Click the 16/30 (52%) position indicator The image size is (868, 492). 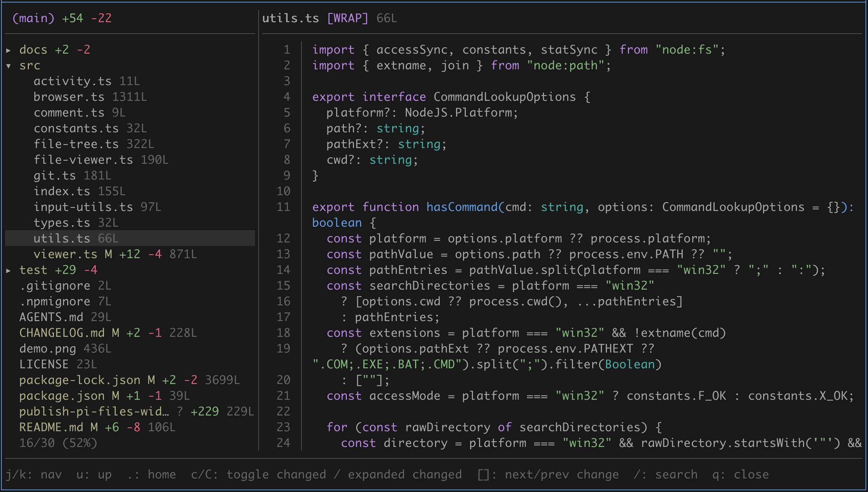(x=58, y=443)
